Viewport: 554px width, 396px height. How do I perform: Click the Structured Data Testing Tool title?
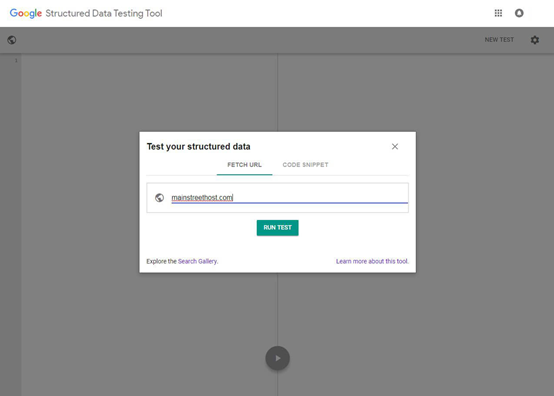tap(104, 13)
